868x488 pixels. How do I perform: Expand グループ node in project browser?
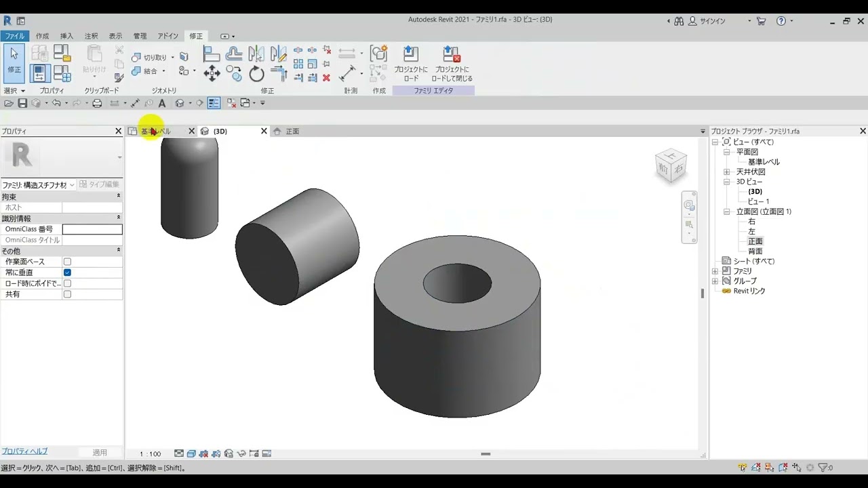715,281
